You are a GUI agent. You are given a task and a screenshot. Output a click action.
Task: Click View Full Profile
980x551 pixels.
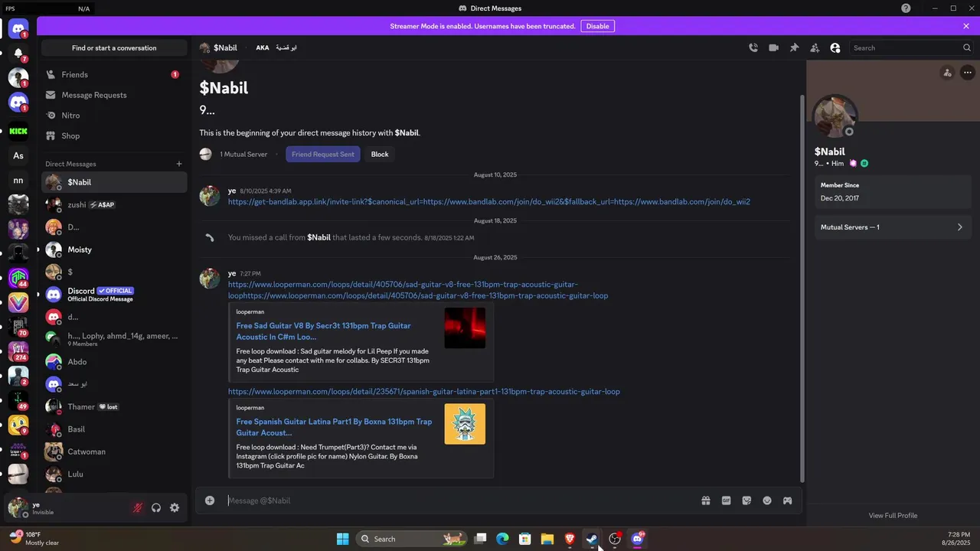(893, 515)
